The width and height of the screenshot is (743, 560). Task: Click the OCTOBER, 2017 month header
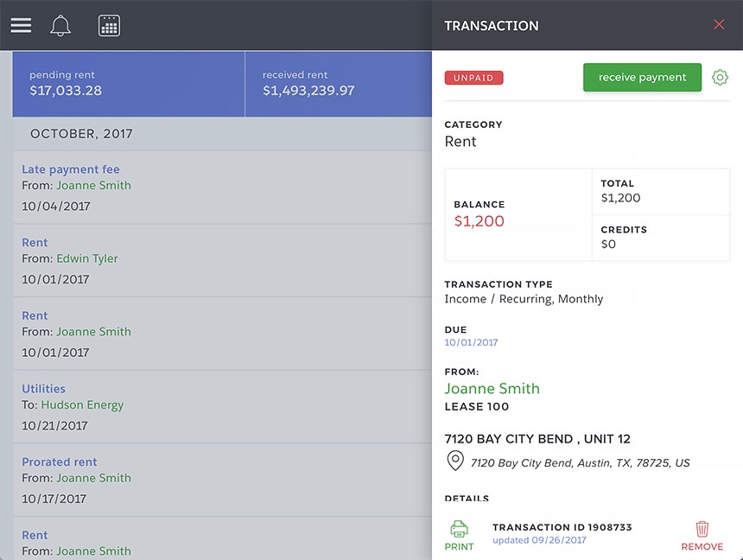pyautogui.click(x=81, y=134)
